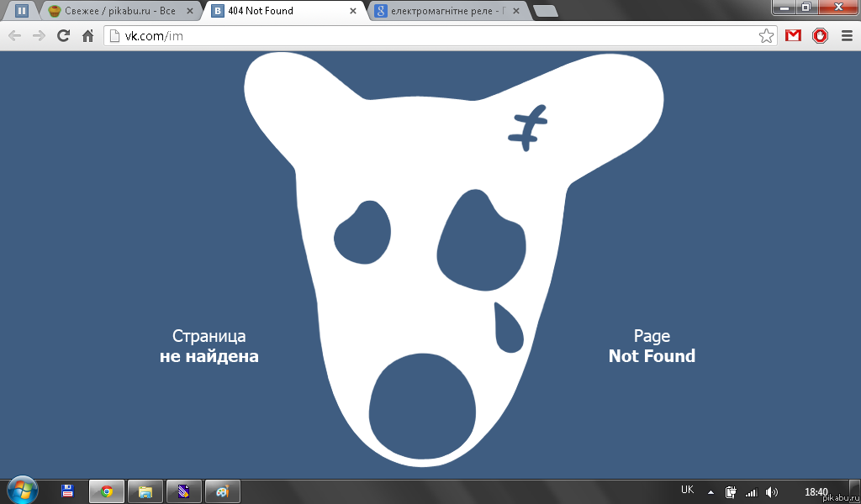Go to the browser home page
Viewport: 861px width, 504px height.
pyautogui.click(x=87, y=36)
